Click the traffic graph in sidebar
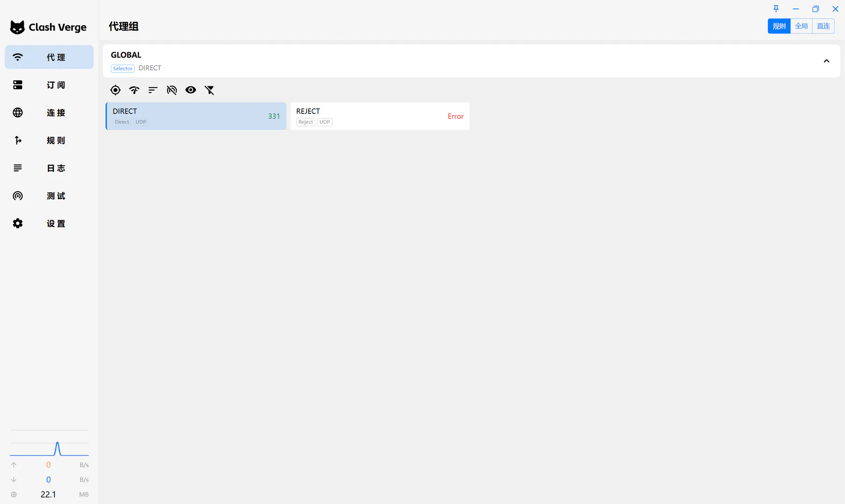This screenshot has width=845, height=504. point(49,448)
